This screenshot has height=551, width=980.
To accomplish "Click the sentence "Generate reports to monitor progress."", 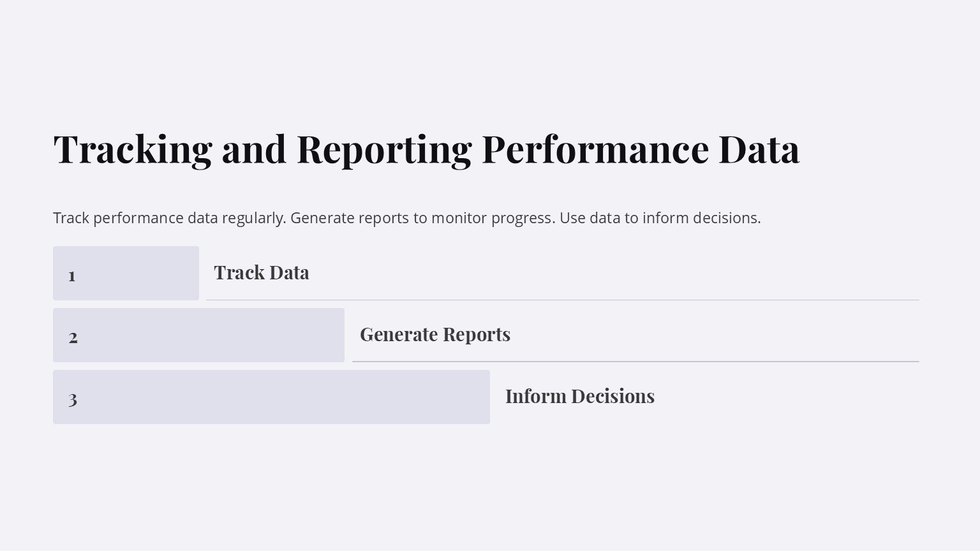I will (x=422, y=218).
